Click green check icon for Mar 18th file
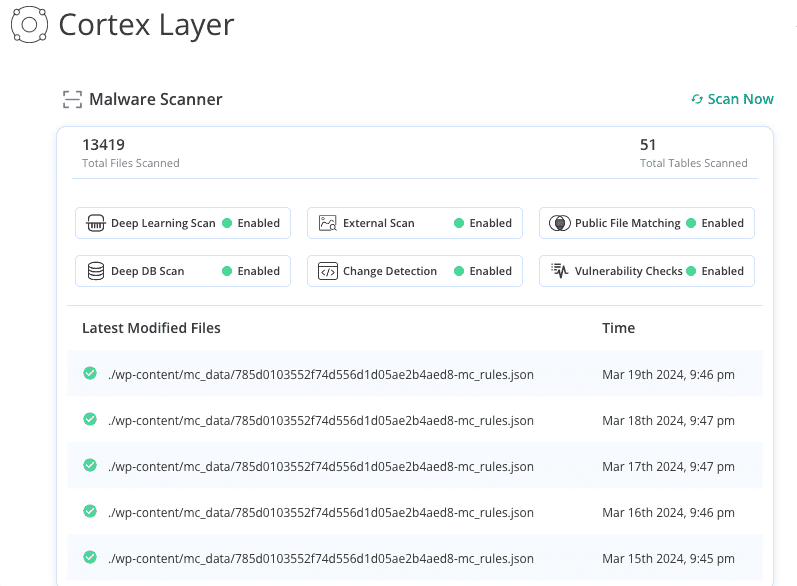 (x=90, y=419)
